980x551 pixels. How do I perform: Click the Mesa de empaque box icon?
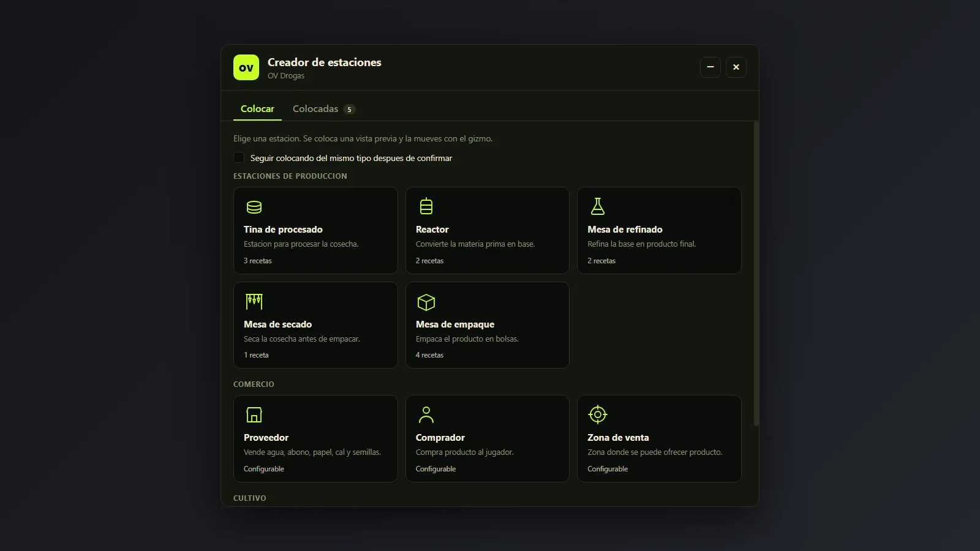(x=426, y=302)
